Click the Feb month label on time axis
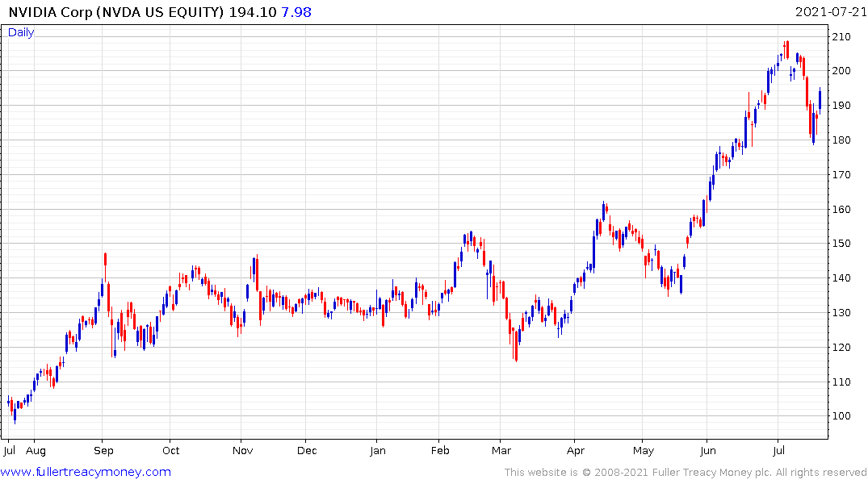 [440, 451]
